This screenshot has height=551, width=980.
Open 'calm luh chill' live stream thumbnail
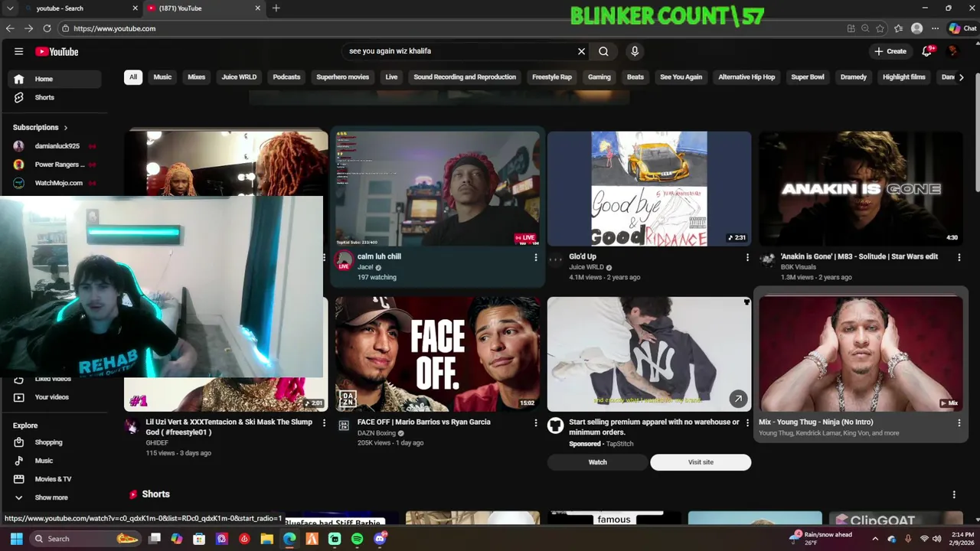(437, 189)
